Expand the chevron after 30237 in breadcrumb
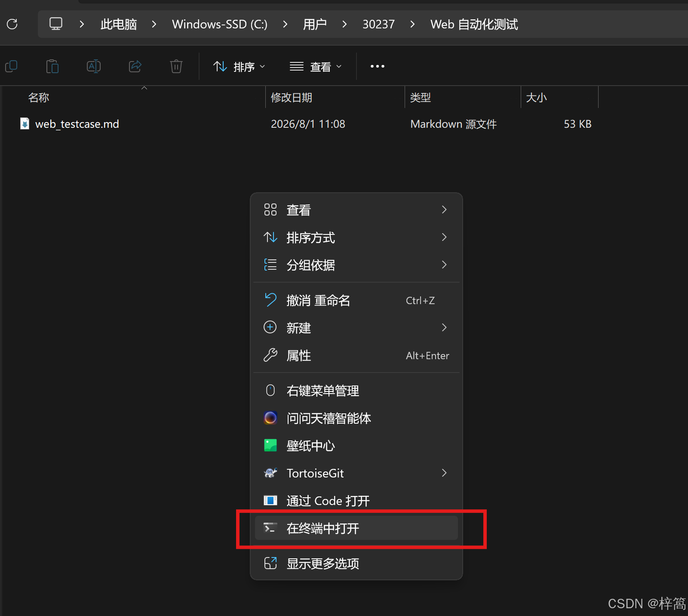 [412, 24]
